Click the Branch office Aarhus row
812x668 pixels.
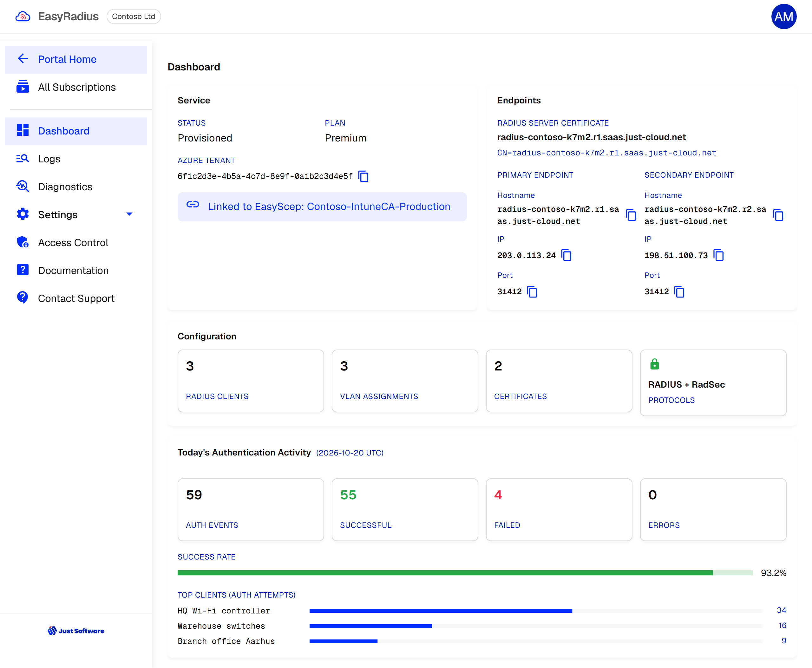(x=482, y=641)
